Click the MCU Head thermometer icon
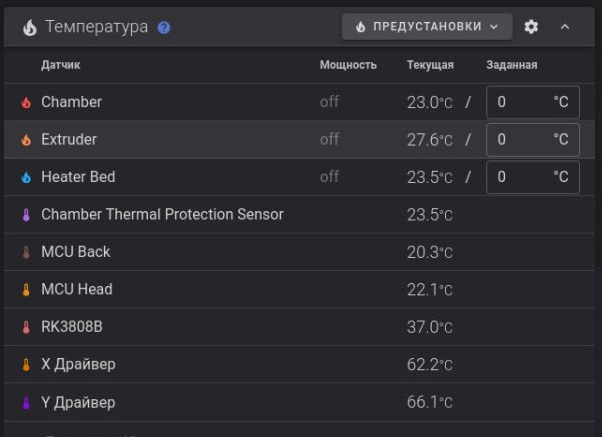 26,290
